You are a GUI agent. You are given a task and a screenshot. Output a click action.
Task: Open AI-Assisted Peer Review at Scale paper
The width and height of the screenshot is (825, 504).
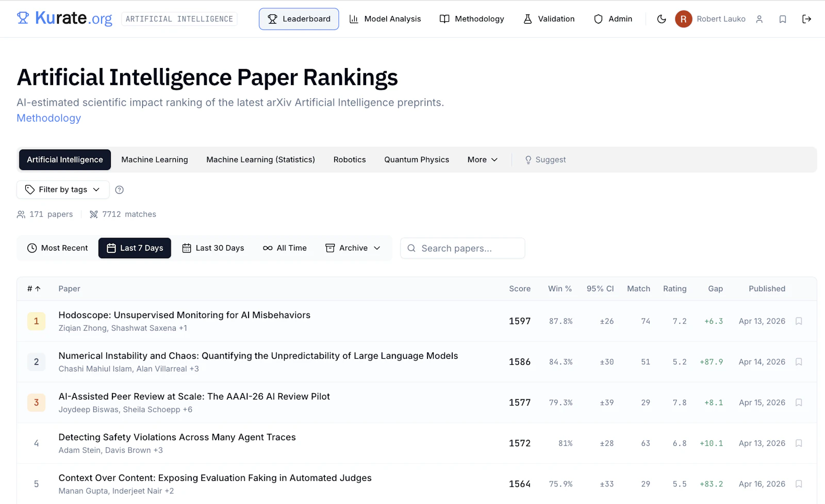click(194, 396)
